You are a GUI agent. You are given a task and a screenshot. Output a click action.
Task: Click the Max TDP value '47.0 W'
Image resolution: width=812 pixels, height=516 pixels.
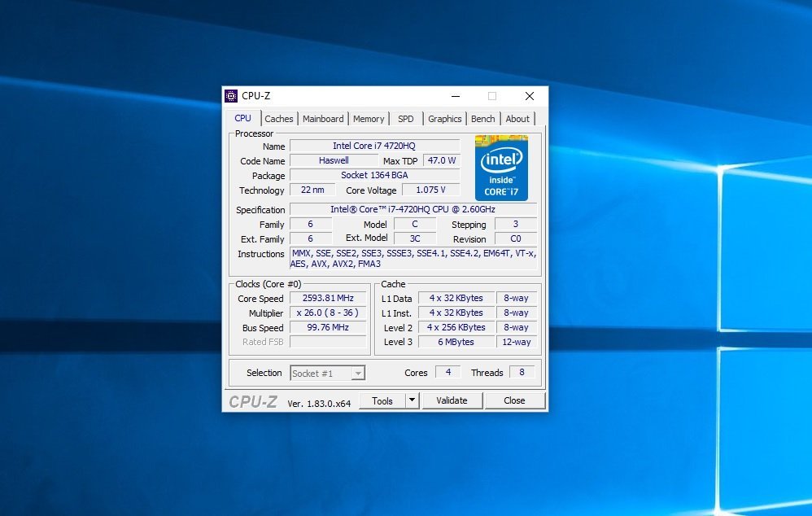pos(442,160)
